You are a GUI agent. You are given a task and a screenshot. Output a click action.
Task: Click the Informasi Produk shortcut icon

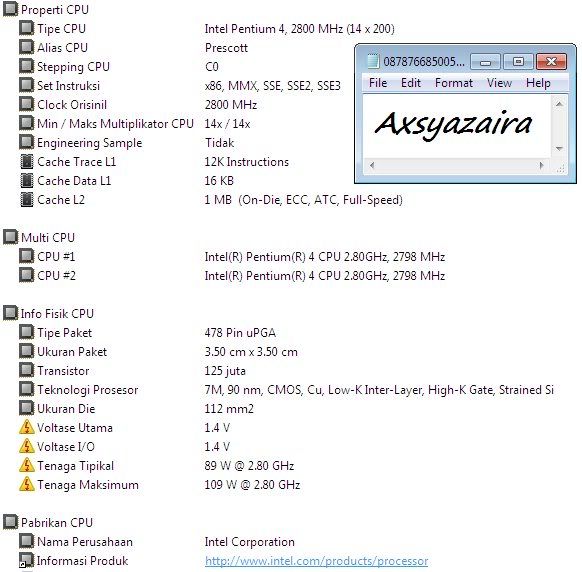(x=26, y=560)
